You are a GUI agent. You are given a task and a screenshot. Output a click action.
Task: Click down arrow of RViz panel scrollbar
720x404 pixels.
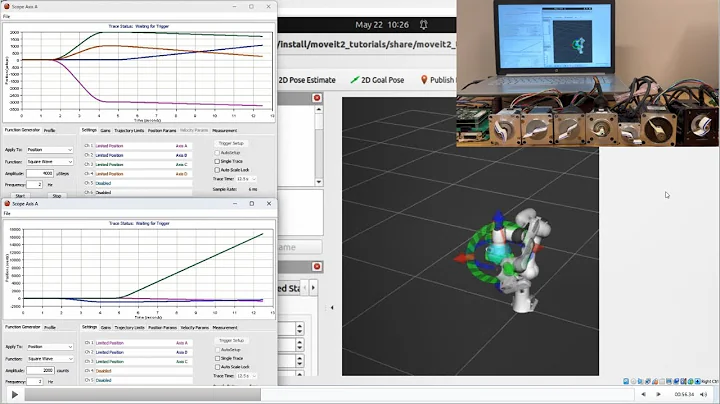[319, 182]
